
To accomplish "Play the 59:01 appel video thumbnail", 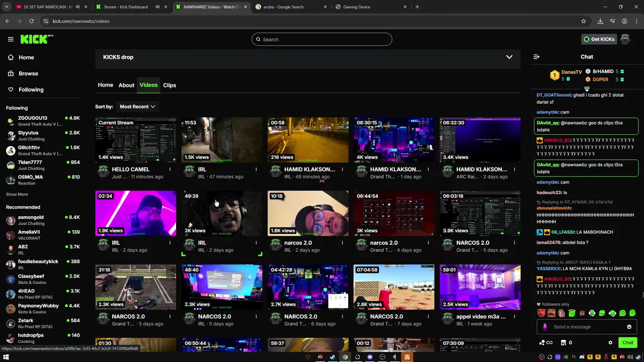I will click(480, 288).
